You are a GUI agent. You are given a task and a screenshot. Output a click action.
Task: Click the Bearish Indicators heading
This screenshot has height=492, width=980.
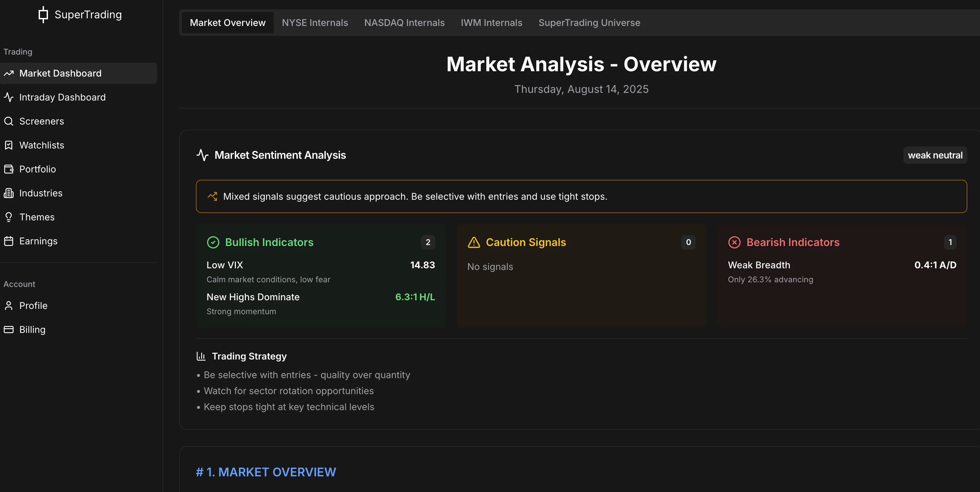[792, 242]
